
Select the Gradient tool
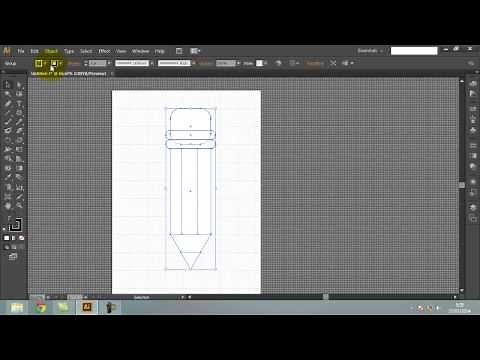click(x=19, y=168)
